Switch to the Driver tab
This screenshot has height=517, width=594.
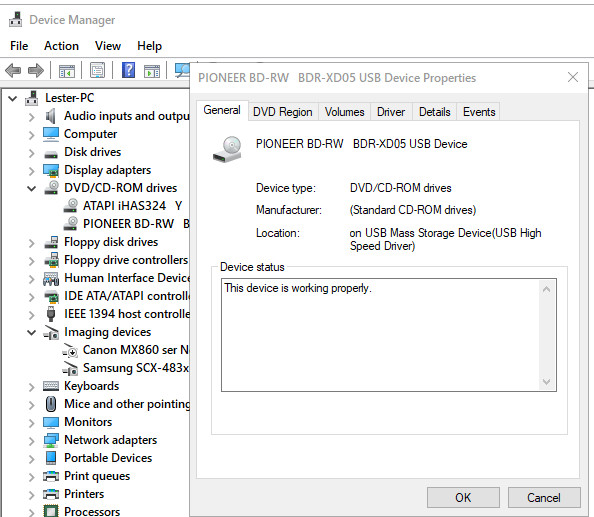click(x=391, y=112)
